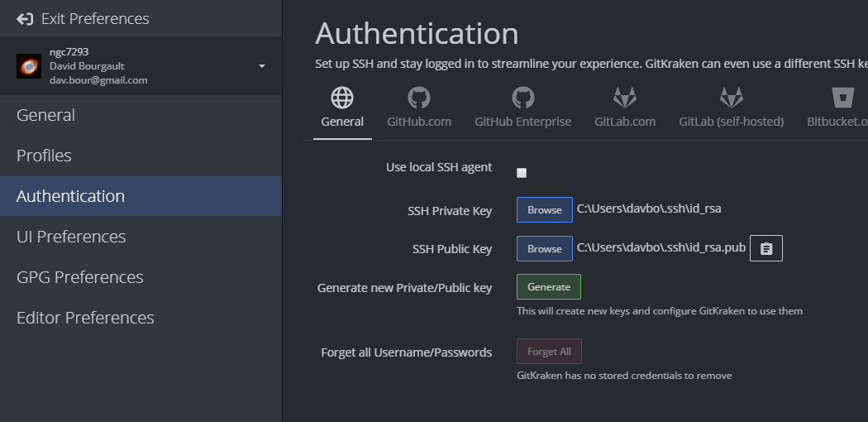Image resolution: width=868 pixels, height=422 pixels.
Task: Click the David Bourgault name text
Action: 87,66
